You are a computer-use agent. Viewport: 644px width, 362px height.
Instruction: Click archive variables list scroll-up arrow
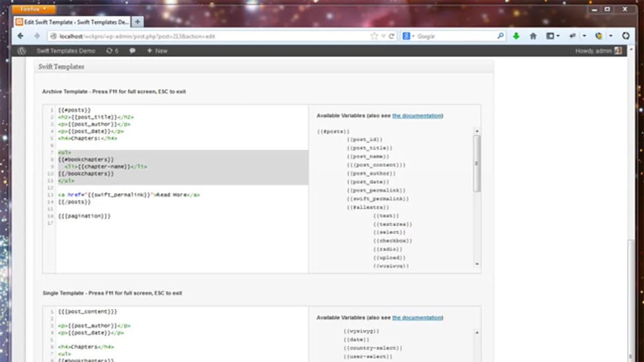pos(477,130)
